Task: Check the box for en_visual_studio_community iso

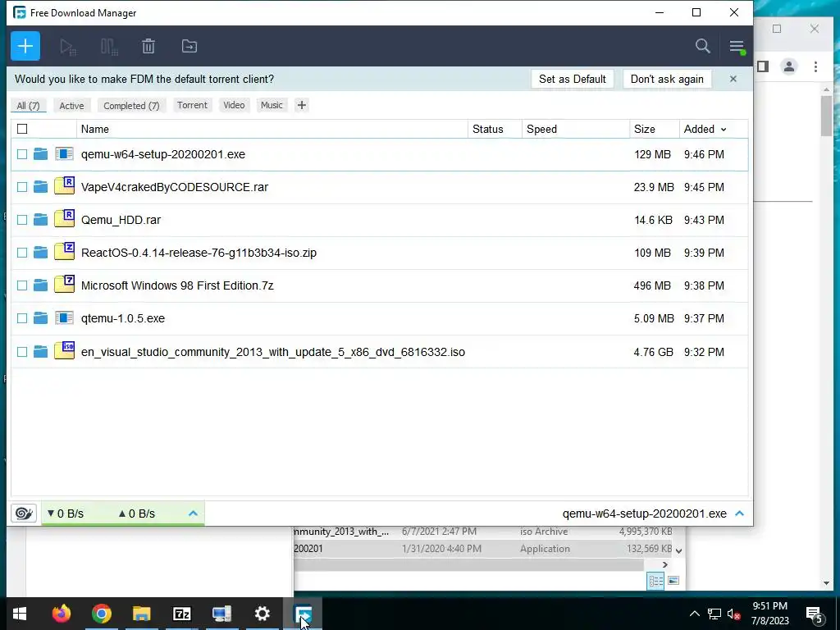Action: [22, 352]
